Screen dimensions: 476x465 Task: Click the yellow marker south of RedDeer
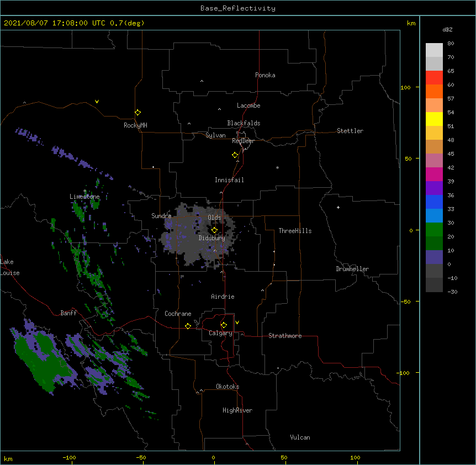pos(235,155)
